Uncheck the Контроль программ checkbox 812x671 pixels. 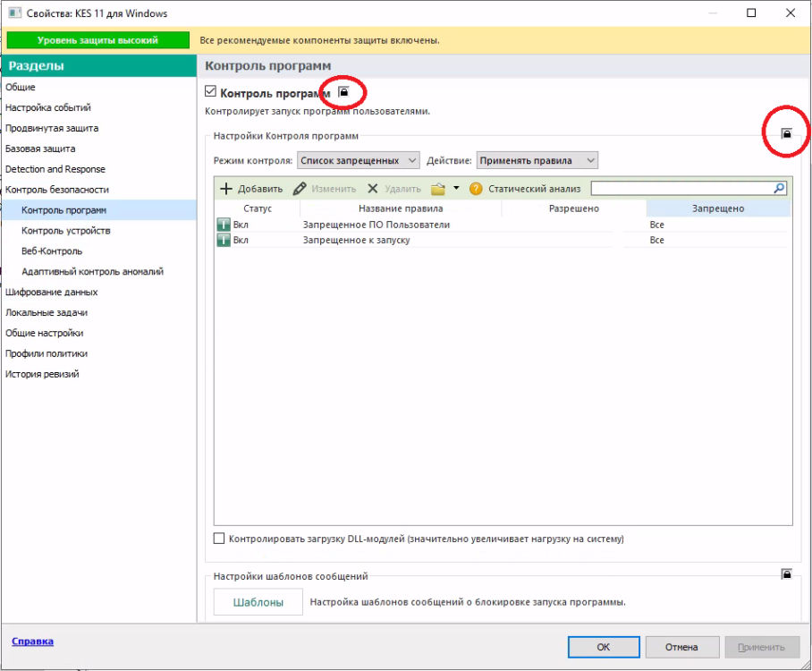tap(211, 91)
